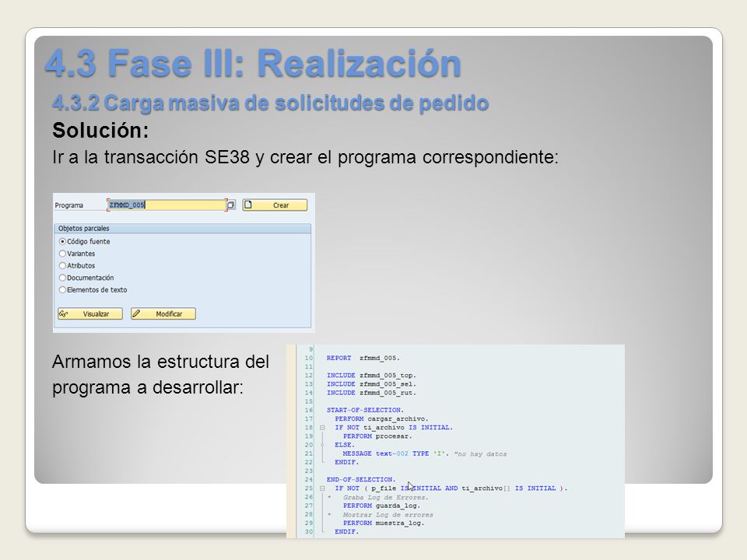Click the PERFORM guarda_log line

[381, 506]
